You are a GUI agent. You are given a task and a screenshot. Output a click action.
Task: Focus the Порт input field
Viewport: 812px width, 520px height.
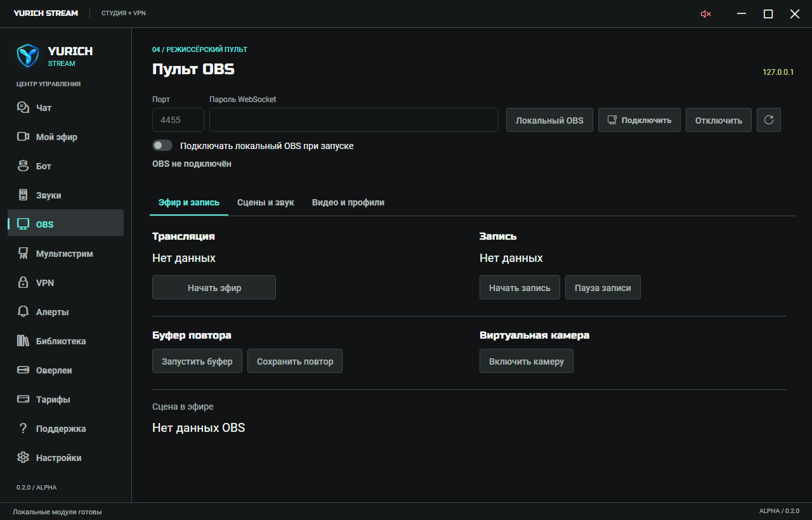pyautogui.click(x=178, y=120)
